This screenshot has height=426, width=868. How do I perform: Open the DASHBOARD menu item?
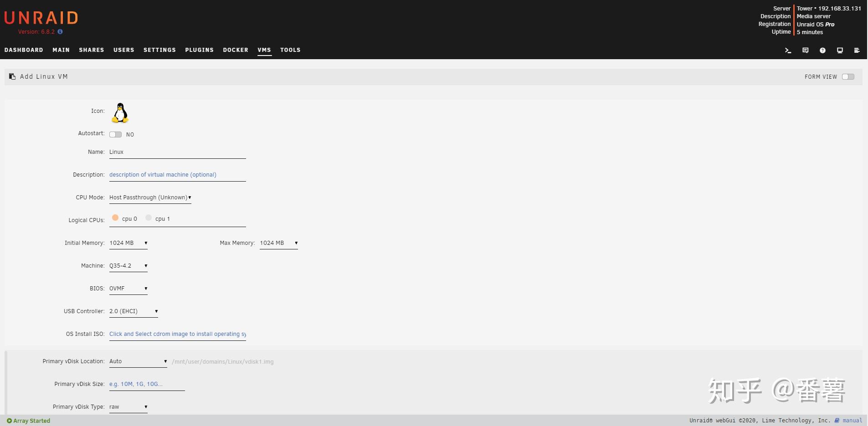click(x=24, y=50)
